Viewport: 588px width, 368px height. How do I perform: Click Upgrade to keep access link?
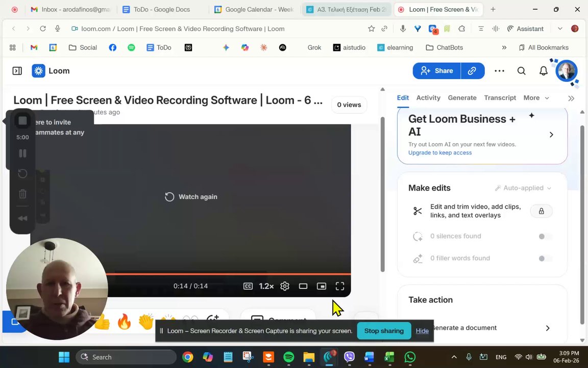tap(440, 153)
